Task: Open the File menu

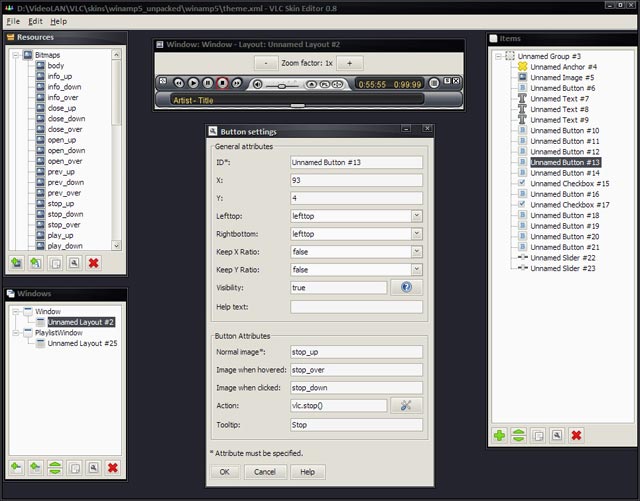Action: pyautogui.click(x=13, y=21)
